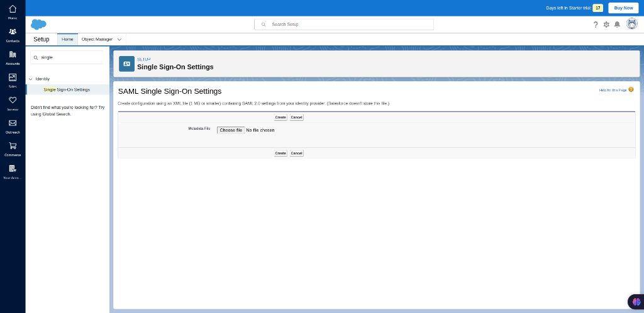Open Sales in the left navigation bar
The width and height of the screenshot is (644, 313).
tap(13, 81)
